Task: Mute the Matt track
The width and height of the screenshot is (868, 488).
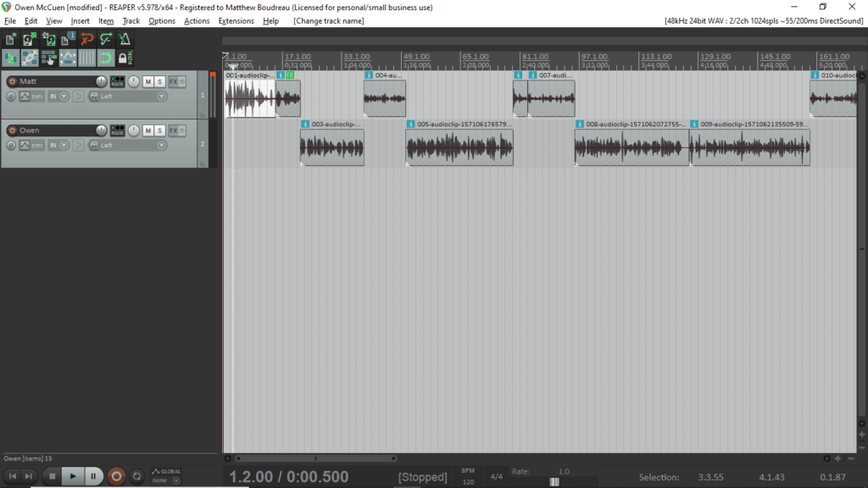Action: click(x=147, y=81)
